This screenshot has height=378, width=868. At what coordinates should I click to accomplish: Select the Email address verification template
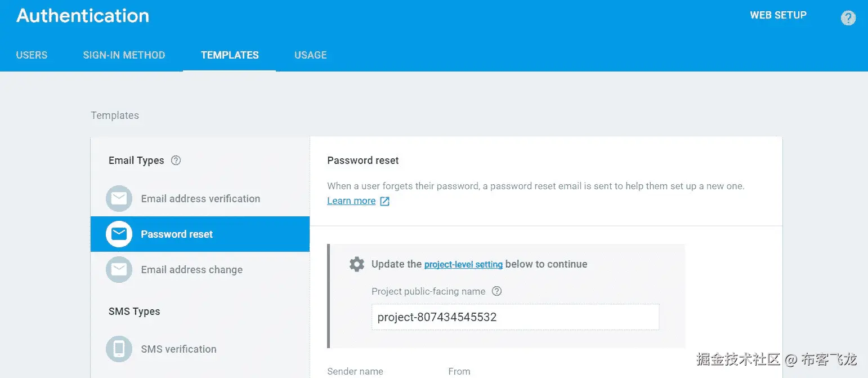[x=200, y=199]
